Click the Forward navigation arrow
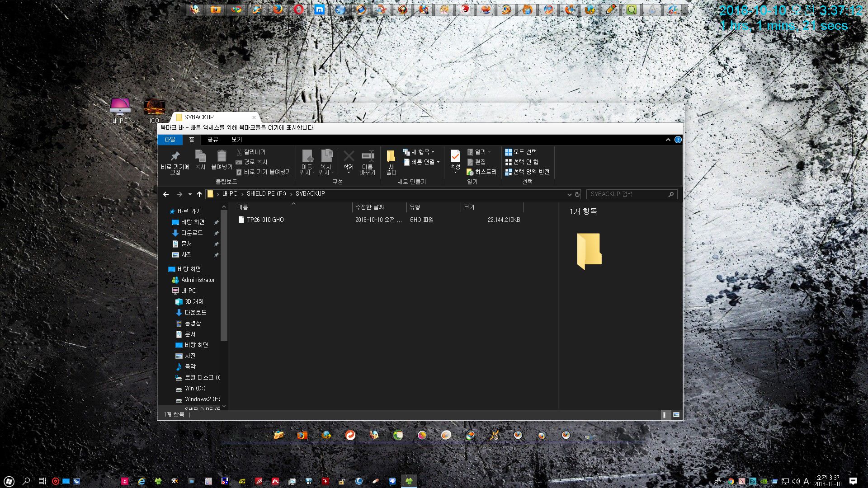The image size is (868, 488). coord(179,194)
